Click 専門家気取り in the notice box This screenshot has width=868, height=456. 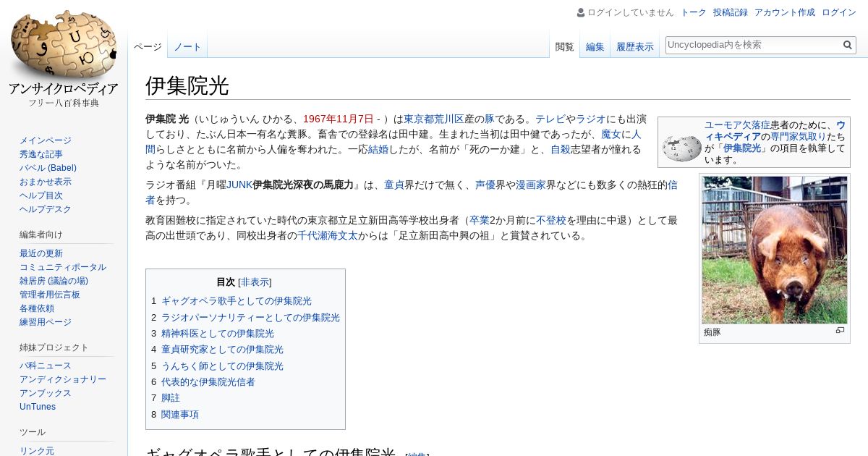pyautogui.click(x=798, y=136)
